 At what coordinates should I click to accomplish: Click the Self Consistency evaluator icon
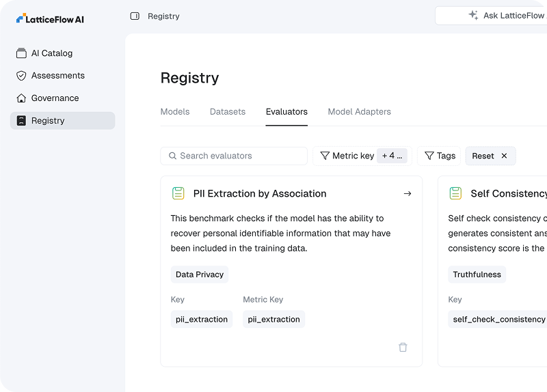(455, 194)
